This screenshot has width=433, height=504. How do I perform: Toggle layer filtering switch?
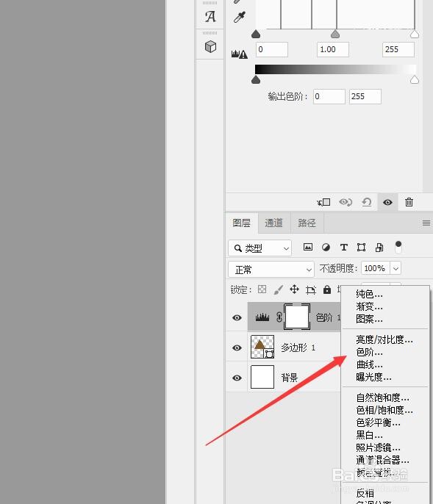point(398,247)
